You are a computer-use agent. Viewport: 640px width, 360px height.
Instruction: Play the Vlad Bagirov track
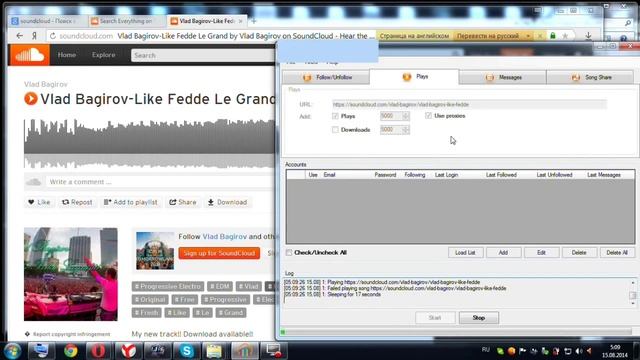[31, 98]
